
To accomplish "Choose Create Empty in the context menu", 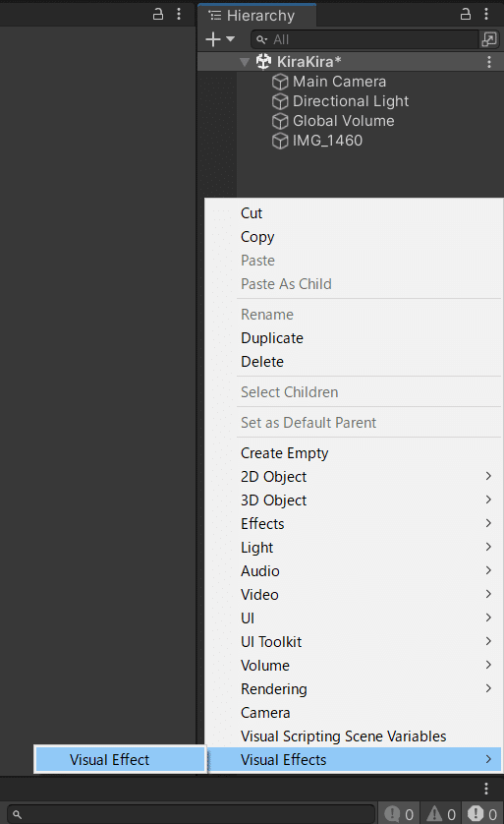I will click(x=285, y=453).
